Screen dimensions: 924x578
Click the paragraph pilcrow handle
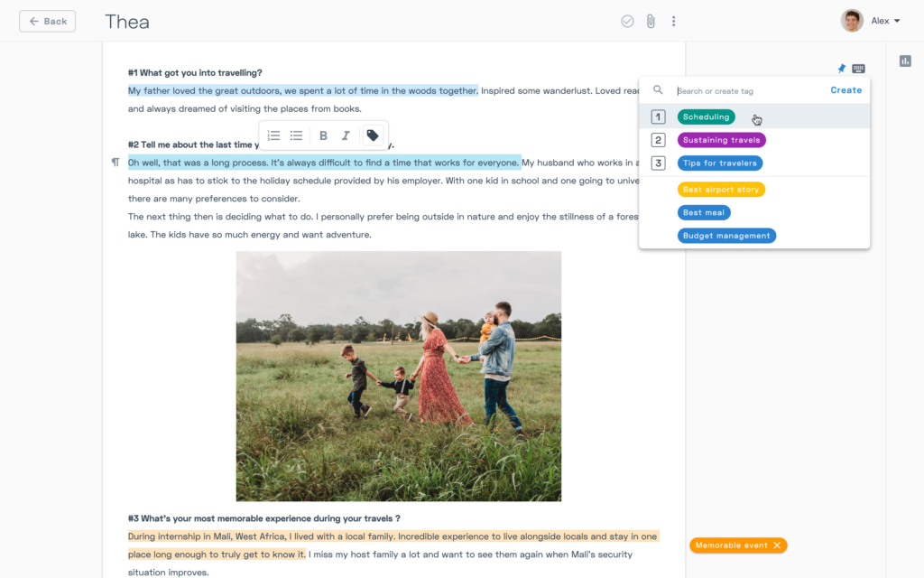point(115,163)
